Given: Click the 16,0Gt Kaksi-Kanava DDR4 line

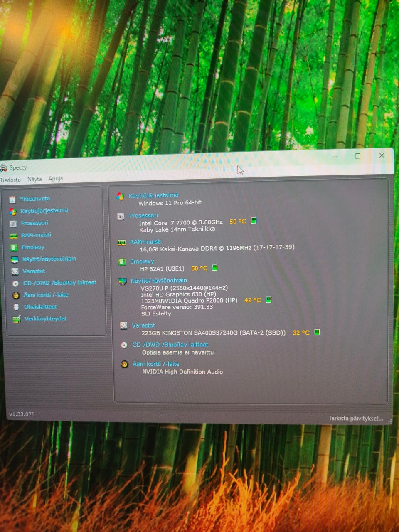Looking at the screenshot, I should pos(217,248).
